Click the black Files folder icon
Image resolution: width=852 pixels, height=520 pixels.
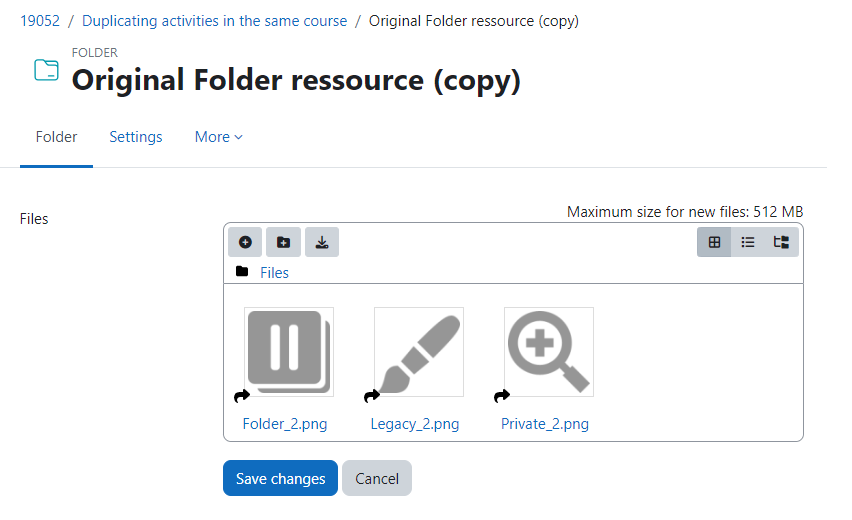point(242,271)
